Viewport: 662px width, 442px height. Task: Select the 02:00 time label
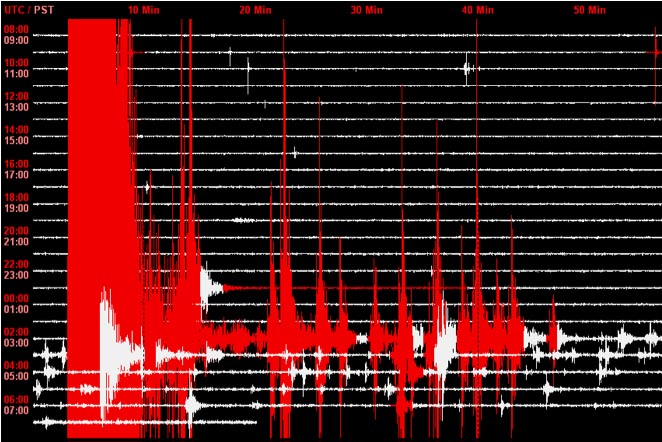16,332
